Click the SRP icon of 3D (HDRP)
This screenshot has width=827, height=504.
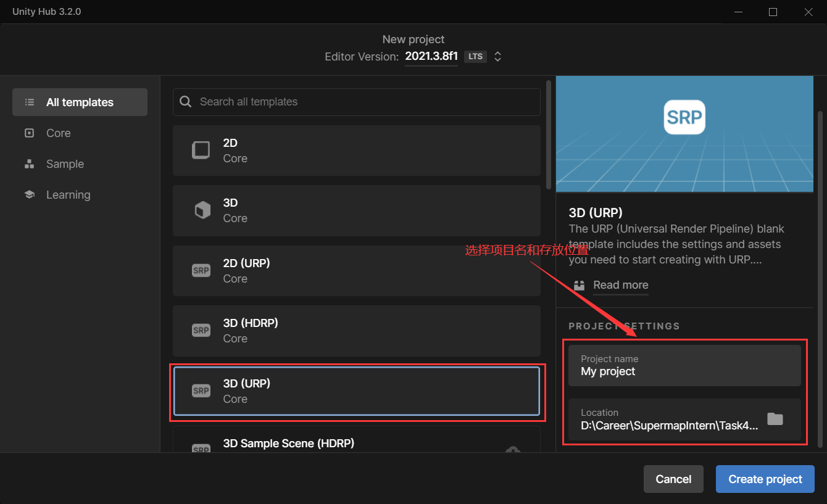[201, 331]
